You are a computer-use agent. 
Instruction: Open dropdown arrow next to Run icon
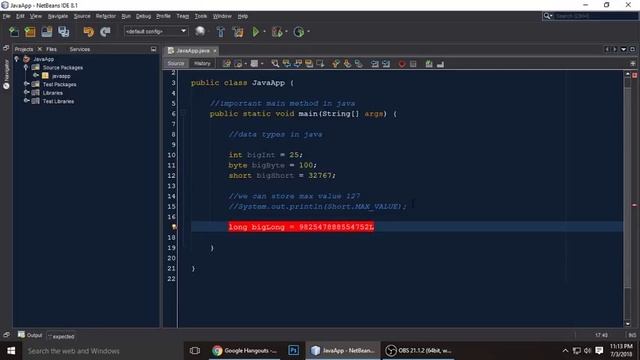click(264, 32)
